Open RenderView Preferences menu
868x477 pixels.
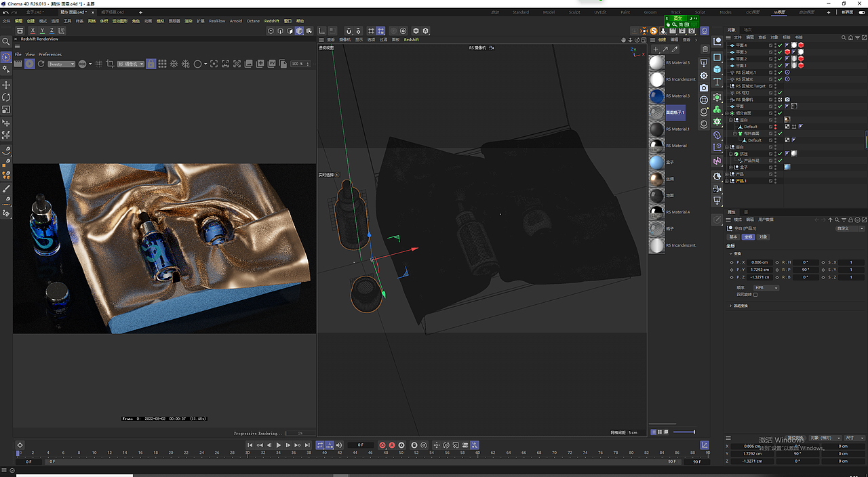click(x=50, y=54)
